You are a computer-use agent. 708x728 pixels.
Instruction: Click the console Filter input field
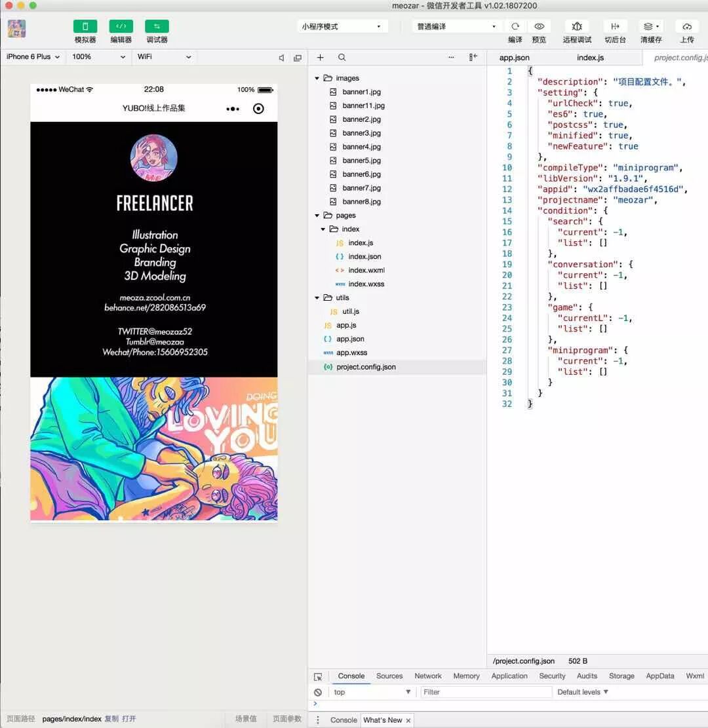coord(486,692)
